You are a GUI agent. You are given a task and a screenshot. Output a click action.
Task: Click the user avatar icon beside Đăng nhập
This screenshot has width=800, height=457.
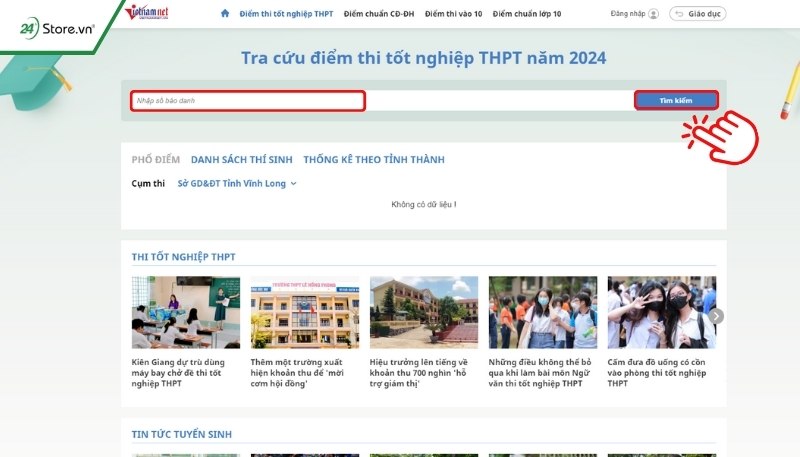point(654,14)
